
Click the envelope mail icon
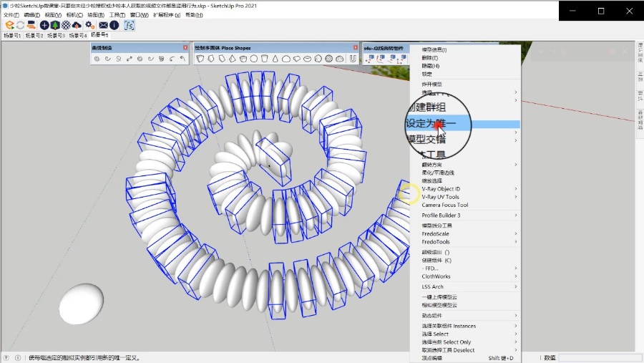point(104,26)
